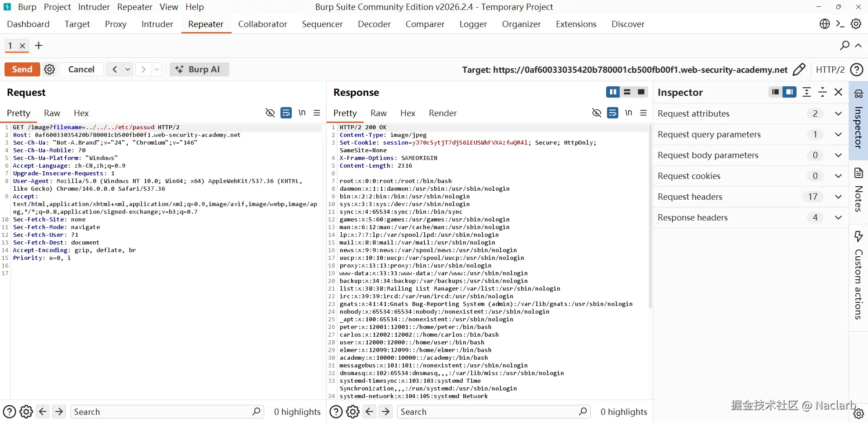The height and width of the screenshot is (423, 868).
Task: Close Repeater tab 1
Action: tap(22, 46)
